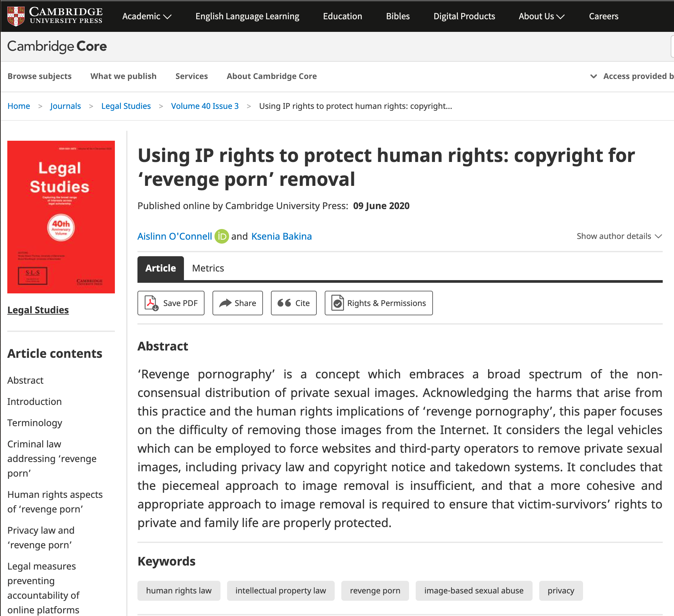This screenshot has width=674, height=616.
Task: Open the Legal Studies breadcrumb link
Action: point(126,106)
